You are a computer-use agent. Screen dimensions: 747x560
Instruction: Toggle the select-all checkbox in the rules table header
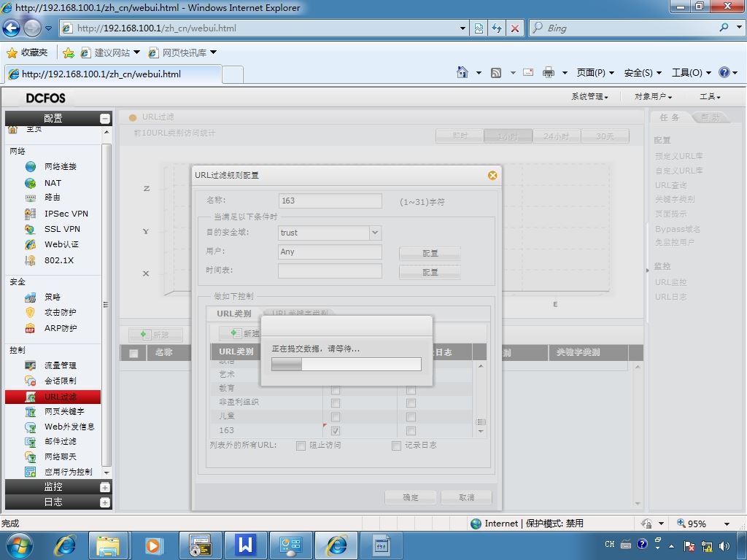(134, 354)
